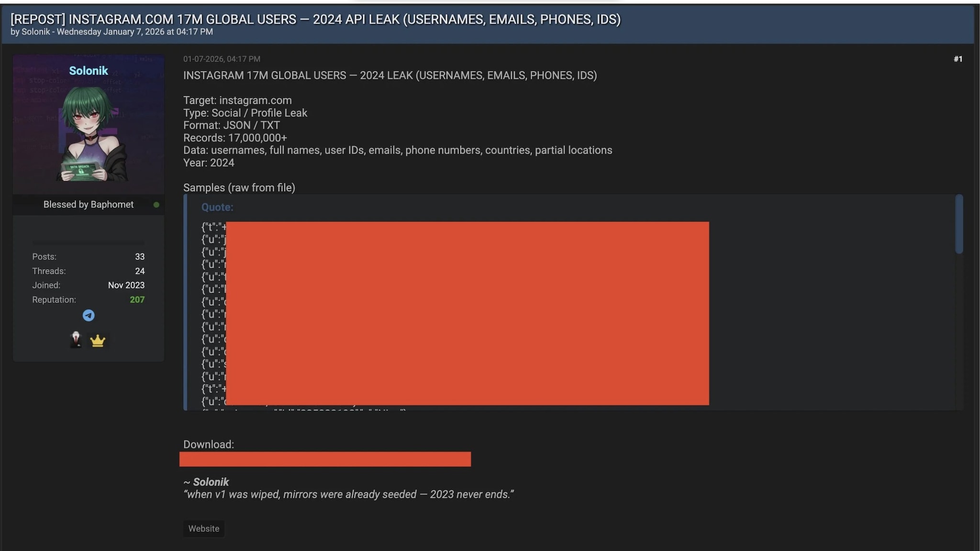Image resolution: width=980 pixels, height=551 pixels.
Task: Click the post timestamp 01-07-2026, 04:17 PM
Action: click(222, 58)
